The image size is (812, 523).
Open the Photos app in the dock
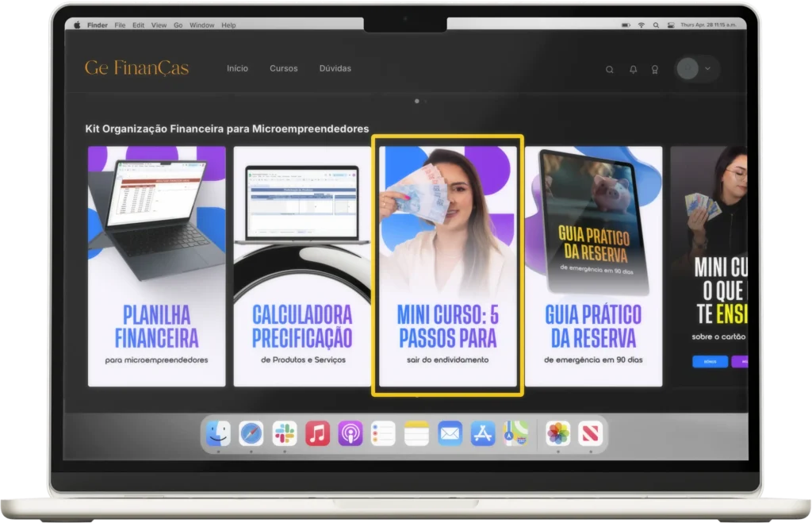coord(558,433)
